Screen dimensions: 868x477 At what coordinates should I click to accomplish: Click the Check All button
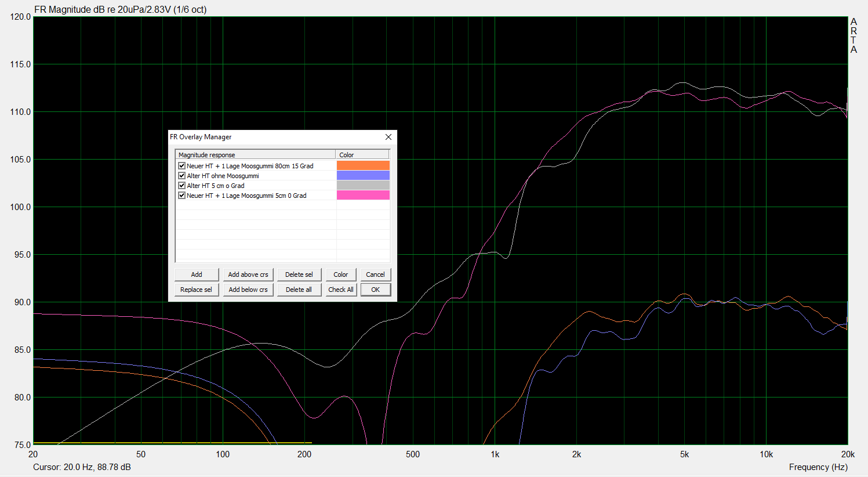tap(341, 290)
